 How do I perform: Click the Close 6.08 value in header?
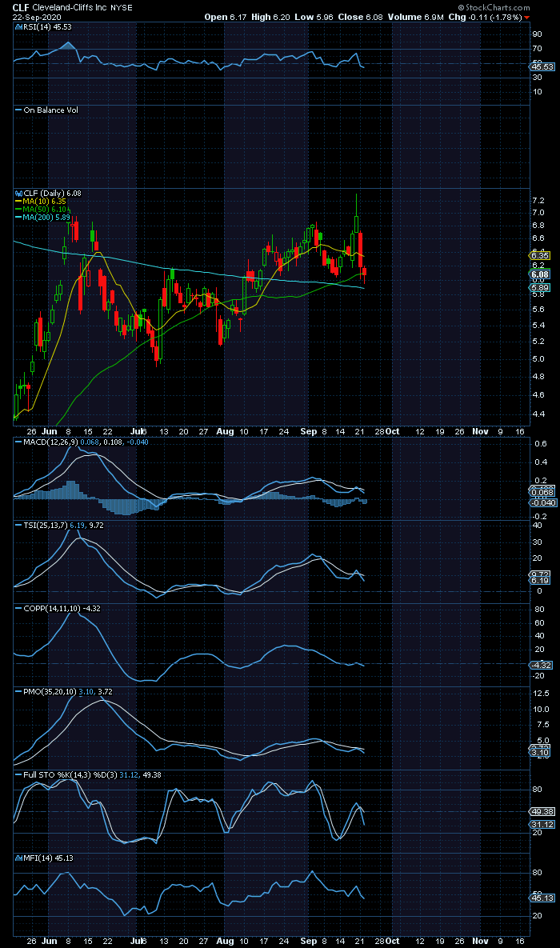pos(362,17)
